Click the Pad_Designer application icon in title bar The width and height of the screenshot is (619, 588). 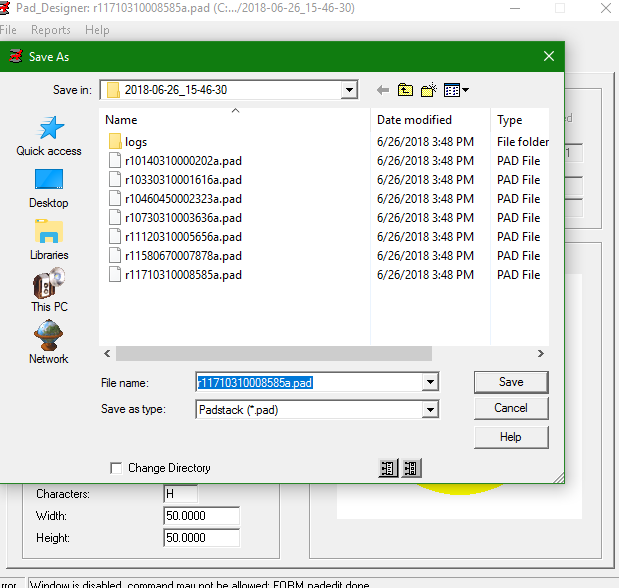point(4,8)
